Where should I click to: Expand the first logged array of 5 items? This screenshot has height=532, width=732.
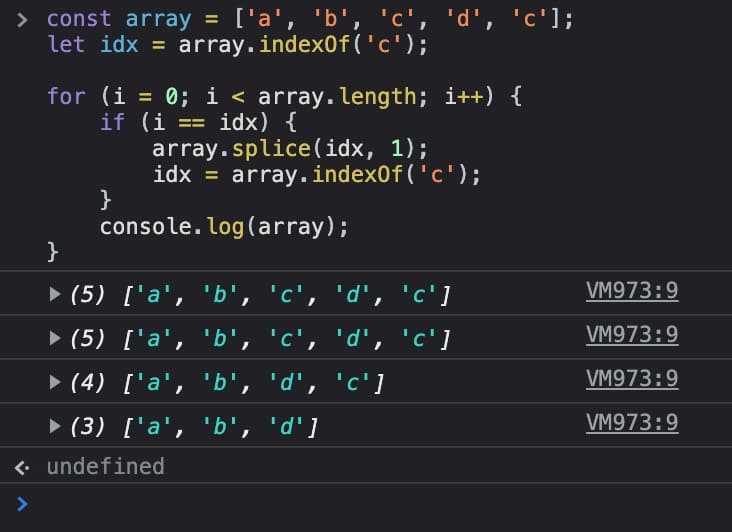[55, 294]
